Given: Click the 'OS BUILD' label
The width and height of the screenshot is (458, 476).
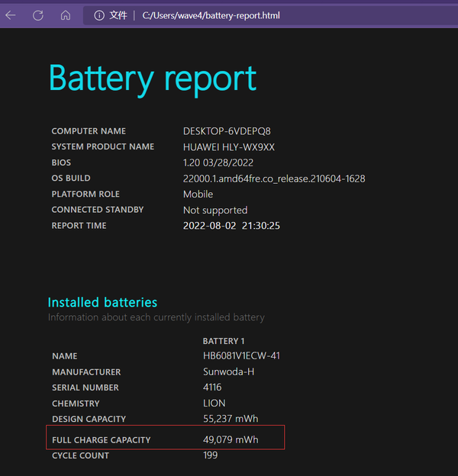Looking at the screenshot, I should [x=71, y=178].
